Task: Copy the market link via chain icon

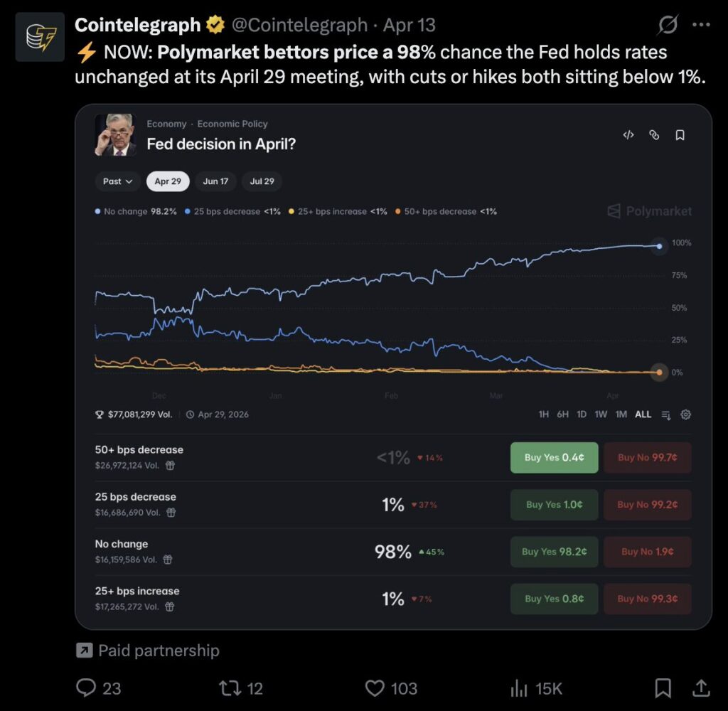Action: click(655, 135)
